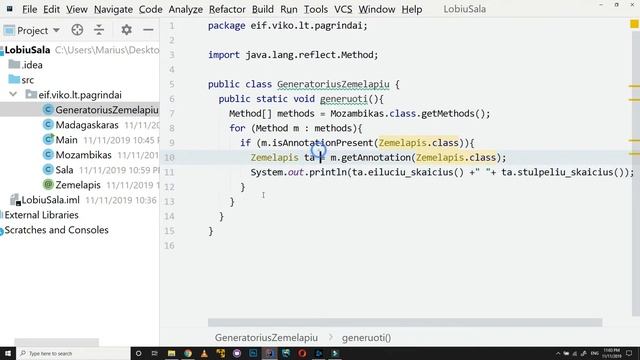Click taskbar clock
This screenshot has height=360, width=640.
click(611, 353)
